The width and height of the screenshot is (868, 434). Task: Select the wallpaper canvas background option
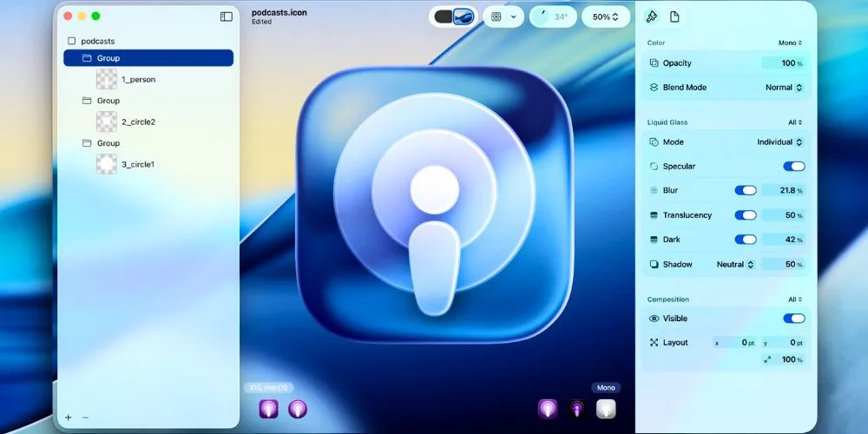464,16
